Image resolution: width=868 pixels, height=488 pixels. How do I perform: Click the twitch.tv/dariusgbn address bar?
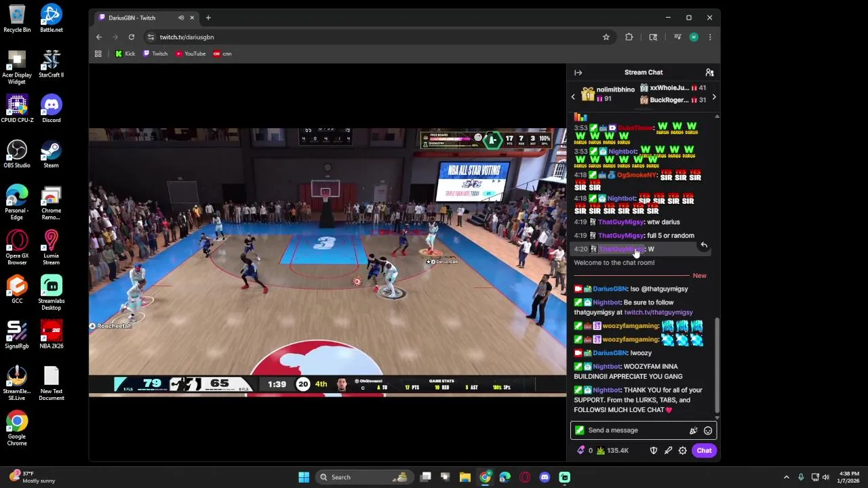tap(380, 37)
